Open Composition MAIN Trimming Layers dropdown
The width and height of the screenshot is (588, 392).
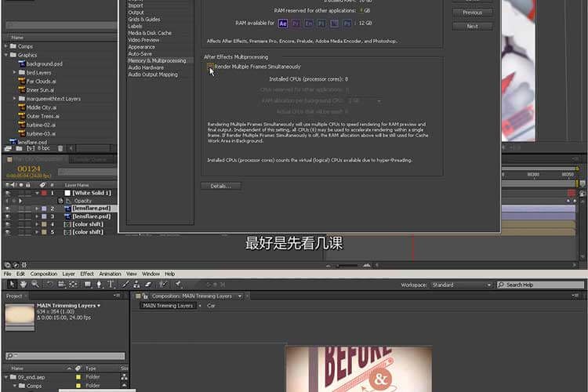tap(240, 296)
